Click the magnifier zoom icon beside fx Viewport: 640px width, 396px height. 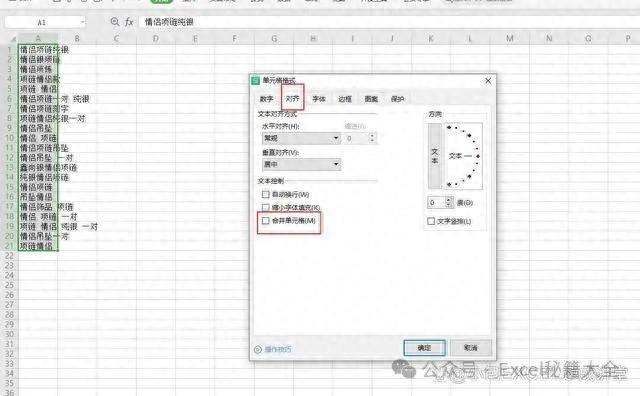point(115,22)
